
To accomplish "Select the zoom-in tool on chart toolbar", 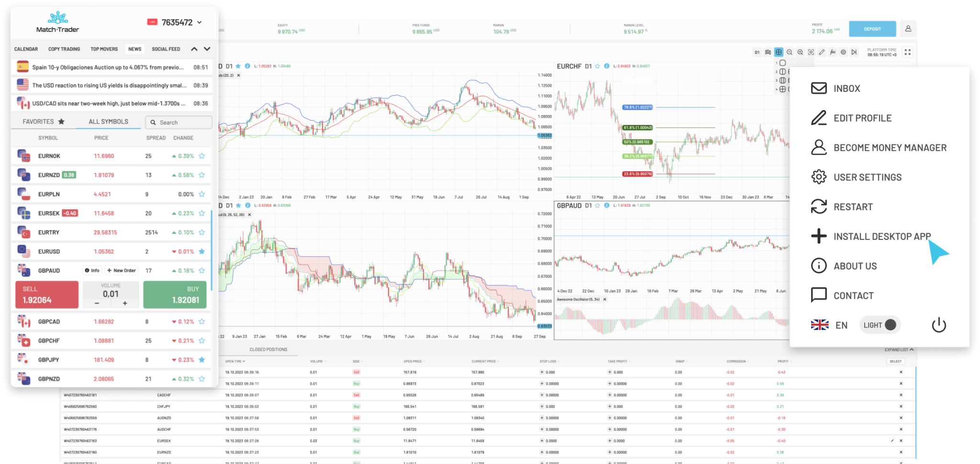I will (x=800, y=52).
